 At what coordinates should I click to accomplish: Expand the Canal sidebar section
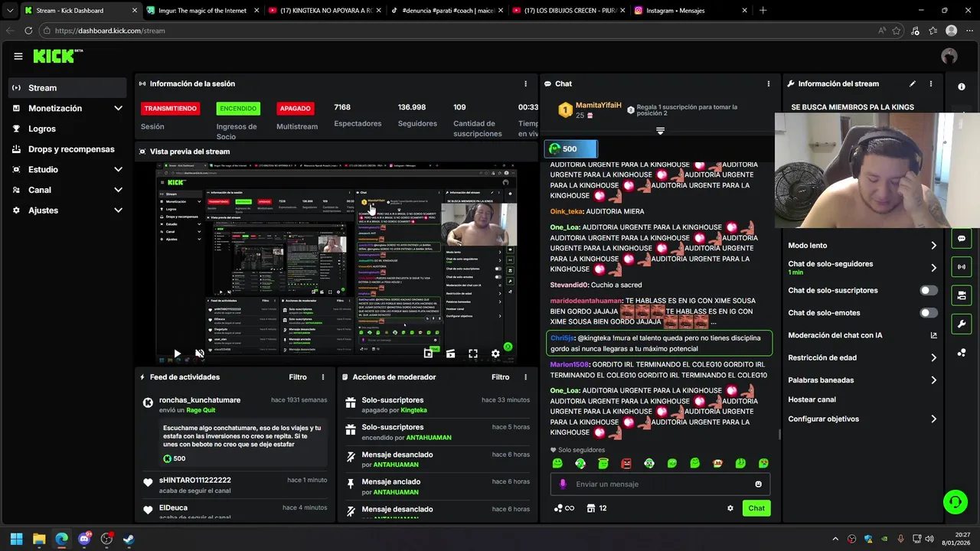pos(118,190)
